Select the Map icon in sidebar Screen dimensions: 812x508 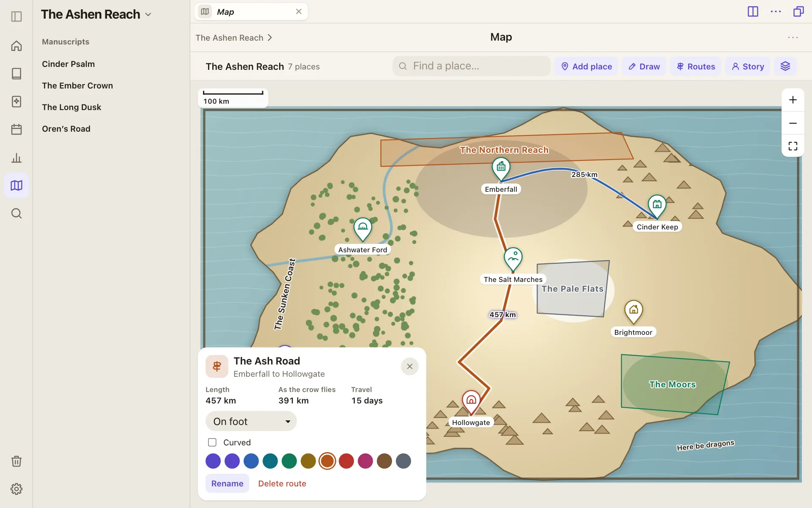click(16, 185)
